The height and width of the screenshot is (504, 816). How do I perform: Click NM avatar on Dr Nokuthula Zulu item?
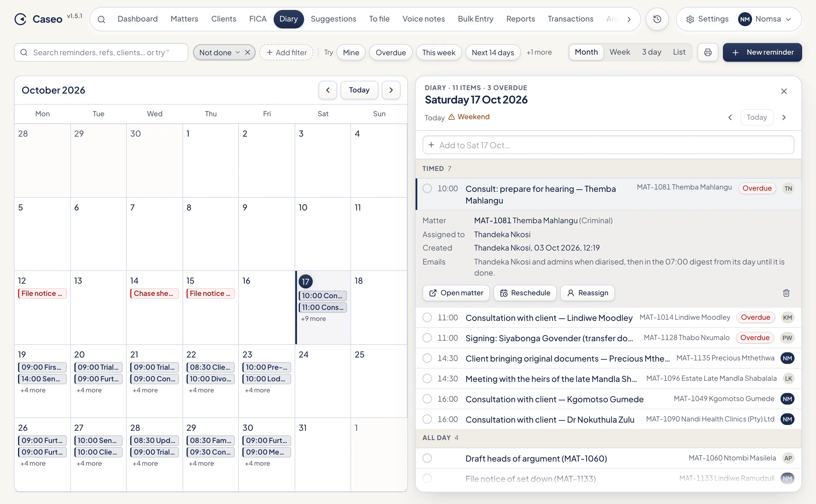pyautogui.click(x=787, y=419)
